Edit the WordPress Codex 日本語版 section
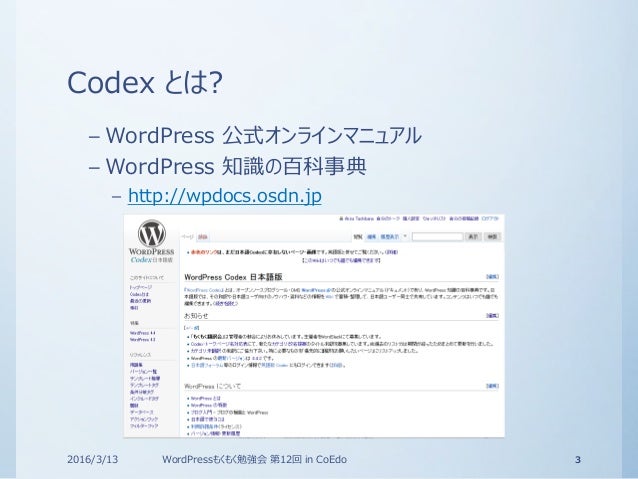This screenshot has width=638, height=479. [492, 277]
